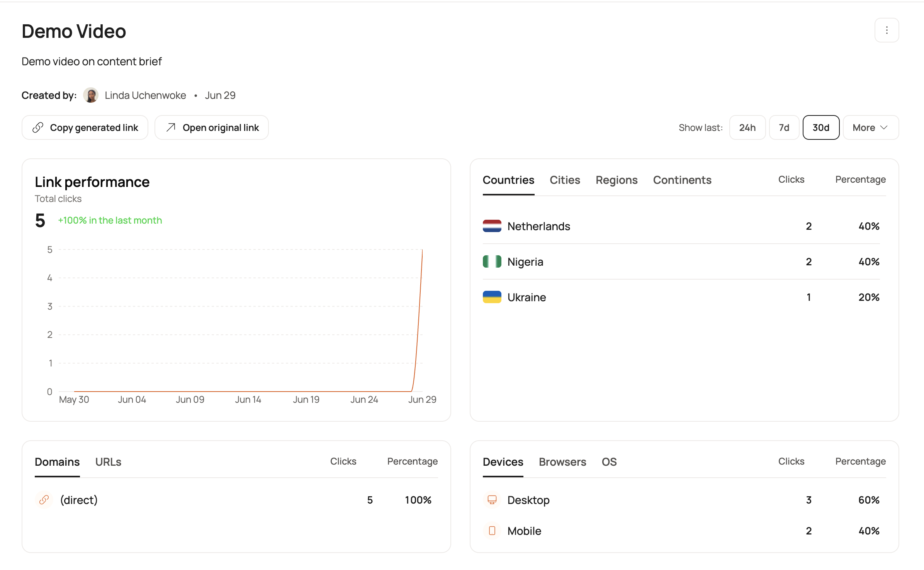Switch to the Cities tab
924x570 pixels.
(565, 180)
